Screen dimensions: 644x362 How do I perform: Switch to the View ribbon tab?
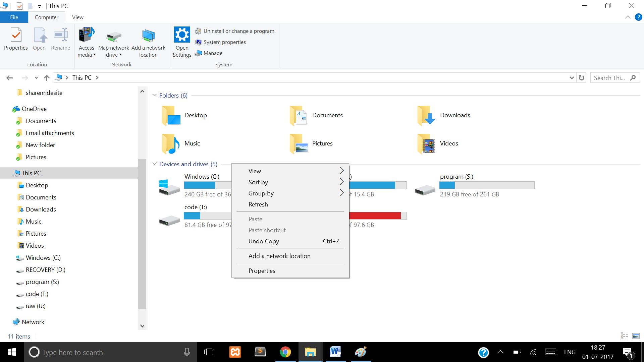click(77, 17)
